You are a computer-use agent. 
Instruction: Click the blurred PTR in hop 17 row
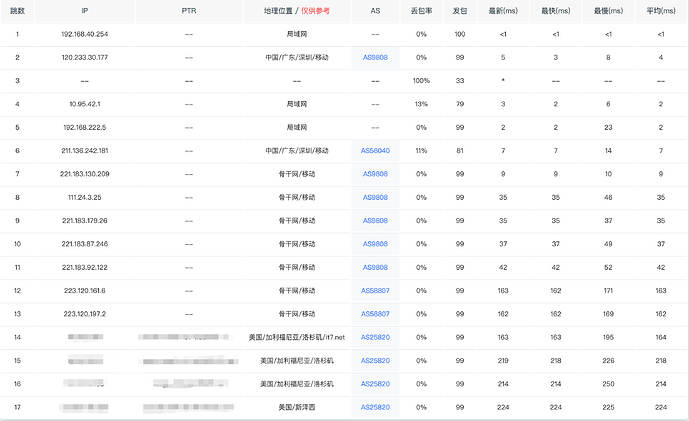click(x=189, y=407)
